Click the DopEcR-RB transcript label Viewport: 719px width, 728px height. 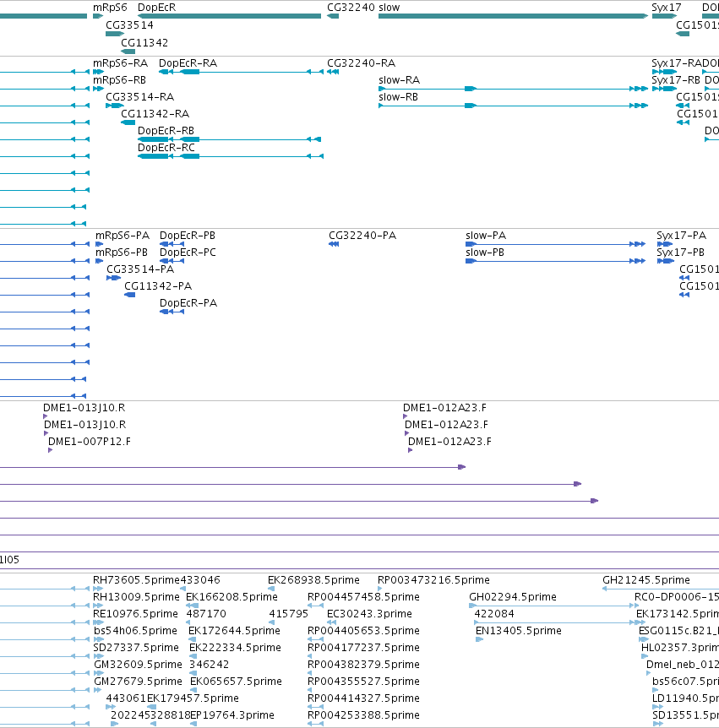166,131
